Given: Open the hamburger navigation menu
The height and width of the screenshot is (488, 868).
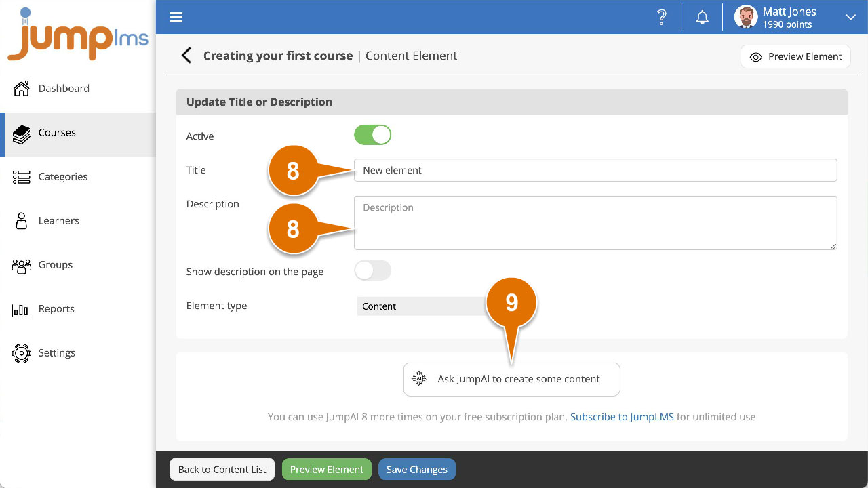Looking at the screenshot, I should pyautogui.click(x=176, y=17).
